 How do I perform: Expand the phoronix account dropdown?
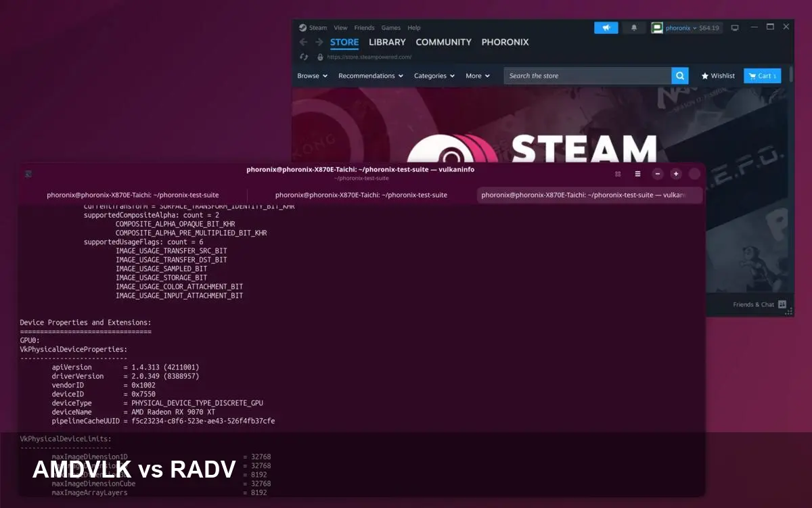(x=694, y=27)
